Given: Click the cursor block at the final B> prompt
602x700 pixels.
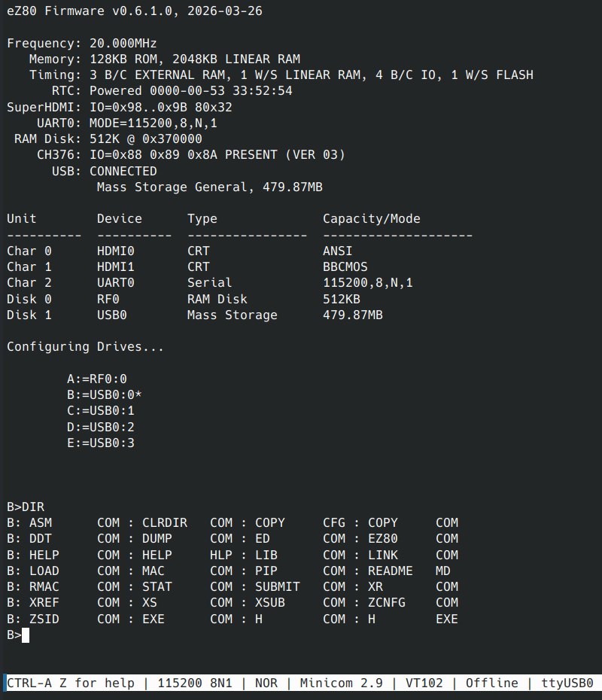Looking at the screenshot, I should click(x=26, y=635).
